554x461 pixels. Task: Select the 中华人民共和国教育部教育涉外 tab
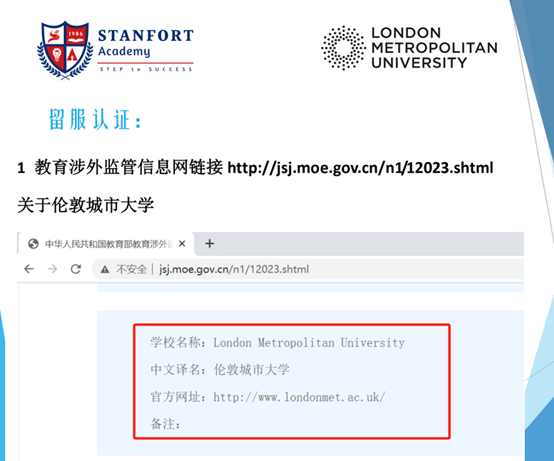pyautogui.click(x=106, y=244)
